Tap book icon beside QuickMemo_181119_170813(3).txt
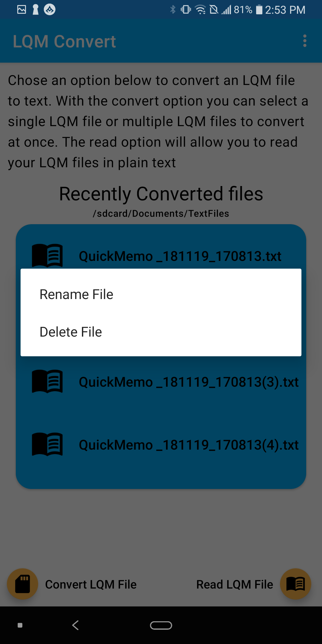This screenshot has height=644, width=322. pos(47,381)
